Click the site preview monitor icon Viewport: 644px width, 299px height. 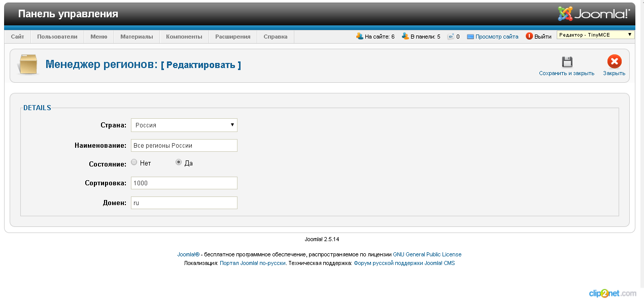(x=470, y=37)
